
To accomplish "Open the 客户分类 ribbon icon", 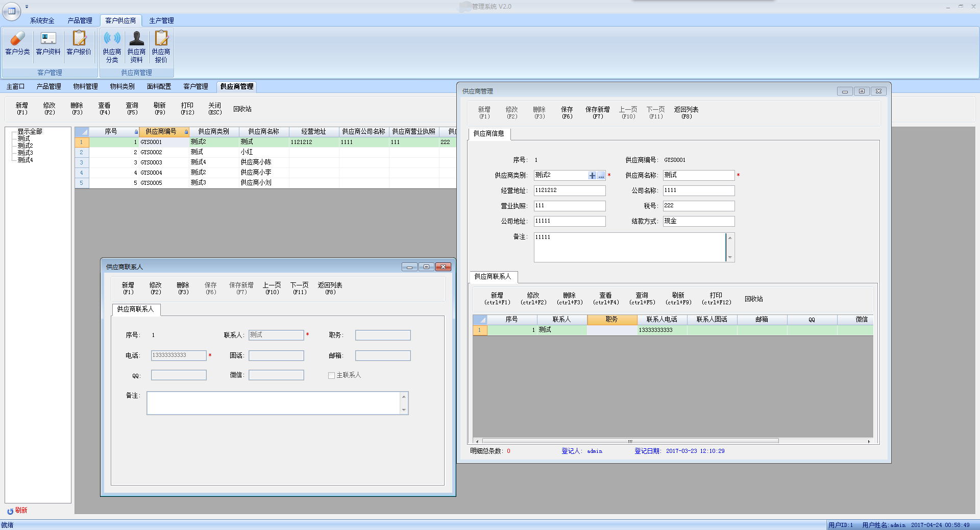I will 17,43.
